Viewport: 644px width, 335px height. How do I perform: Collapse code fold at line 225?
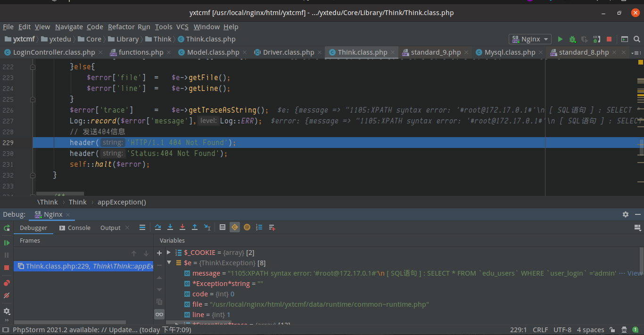[33, 99]
